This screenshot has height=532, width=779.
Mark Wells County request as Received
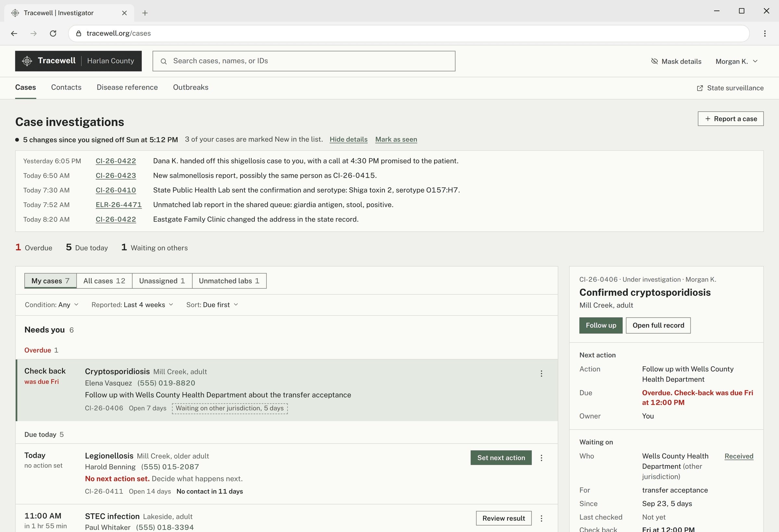(739, 456)
